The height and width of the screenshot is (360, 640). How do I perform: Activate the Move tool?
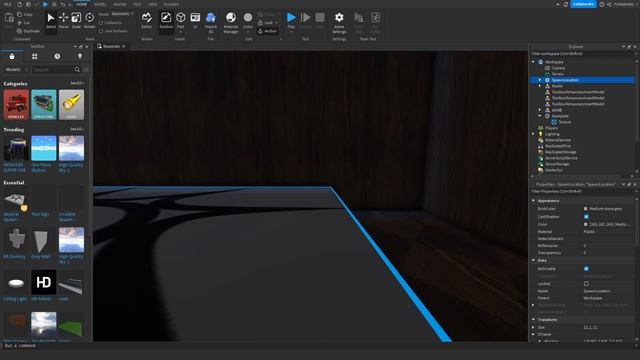(x=63, y=20)
